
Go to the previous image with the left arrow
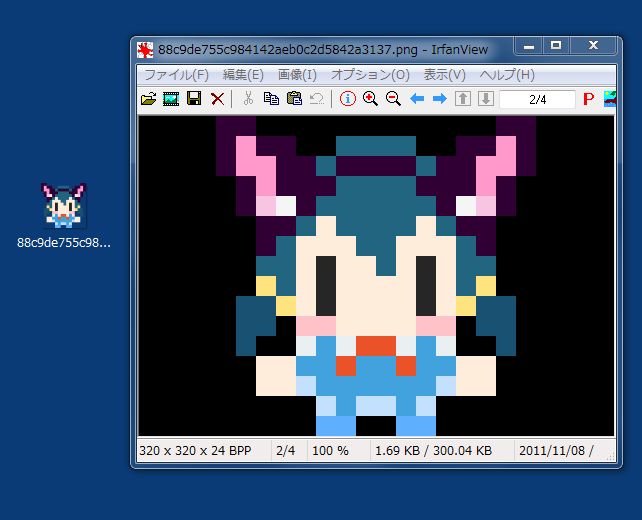click(x=417, y=99)
